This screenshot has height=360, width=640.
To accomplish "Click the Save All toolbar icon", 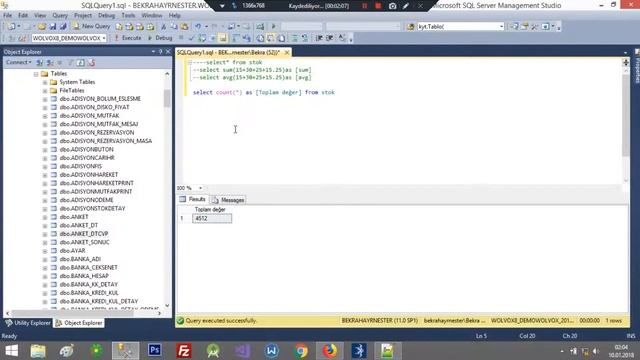I will pos(63,27).
